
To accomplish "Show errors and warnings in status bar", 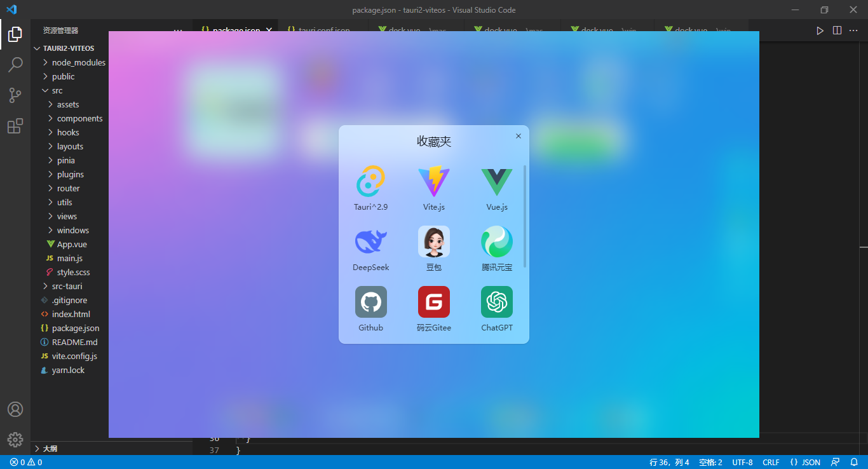I will [26, 462].
